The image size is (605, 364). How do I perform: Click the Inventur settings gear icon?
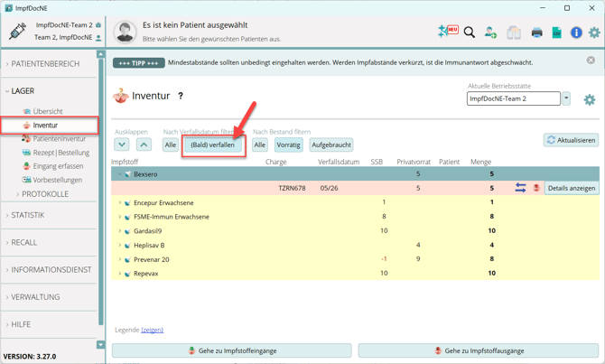point(589,100)
